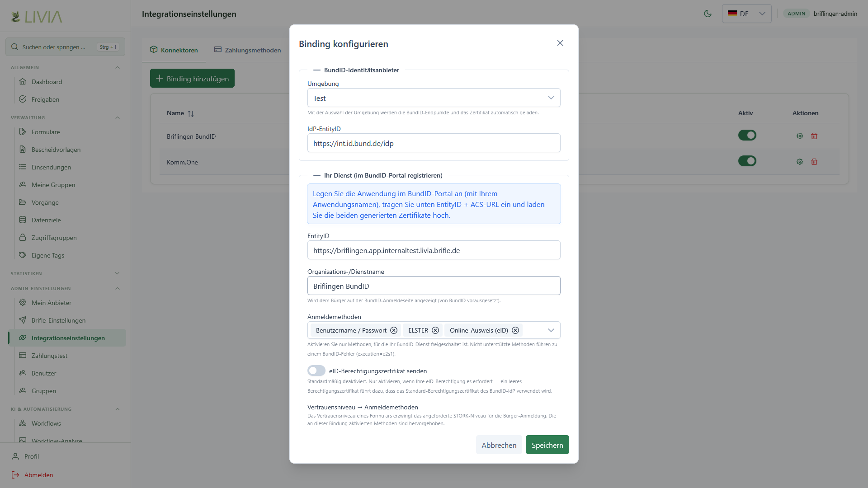
Task: Remove Online-Ausweis (eID) method chip
Action: [515, 330]
